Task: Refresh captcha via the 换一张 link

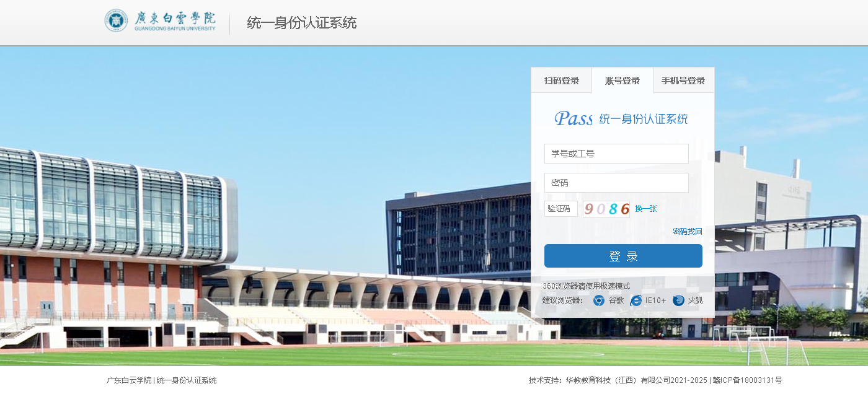Action: [x=645, y=209]
